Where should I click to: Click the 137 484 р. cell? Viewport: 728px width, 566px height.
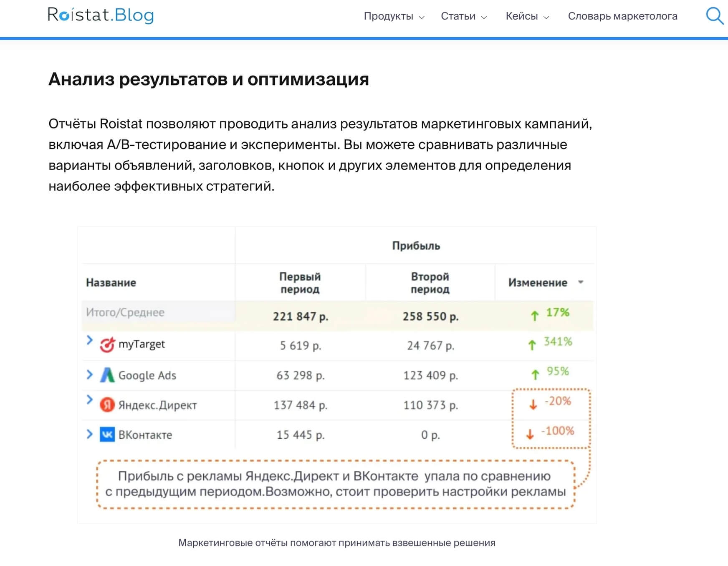click(301, 405)
